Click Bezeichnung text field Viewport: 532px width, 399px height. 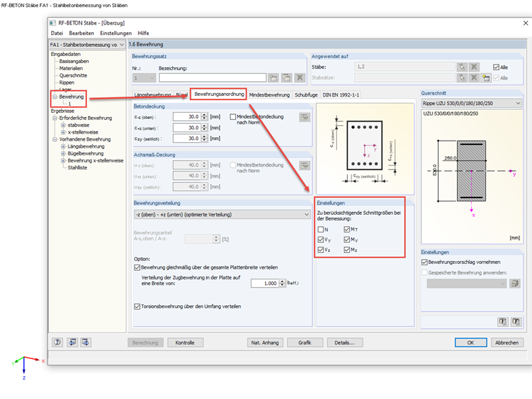pos(213,78)
